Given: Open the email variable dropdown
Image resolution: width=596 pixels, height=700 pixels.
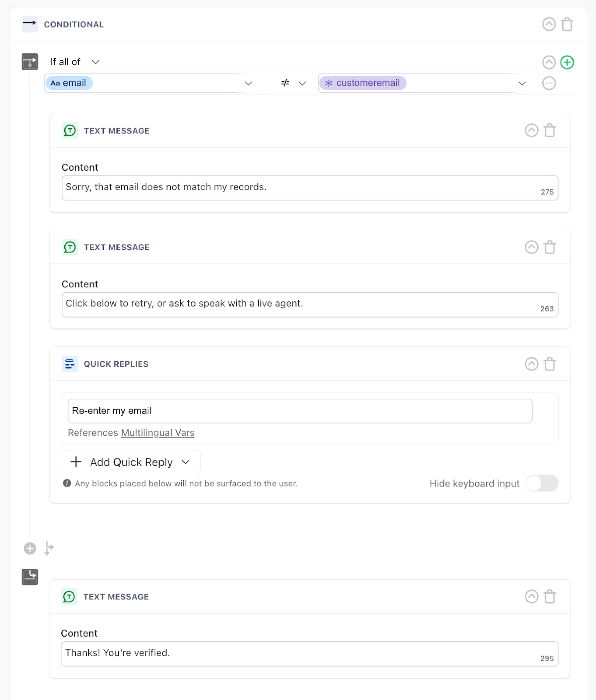Looking at the screenshot, I should click(x=248, y=83).
